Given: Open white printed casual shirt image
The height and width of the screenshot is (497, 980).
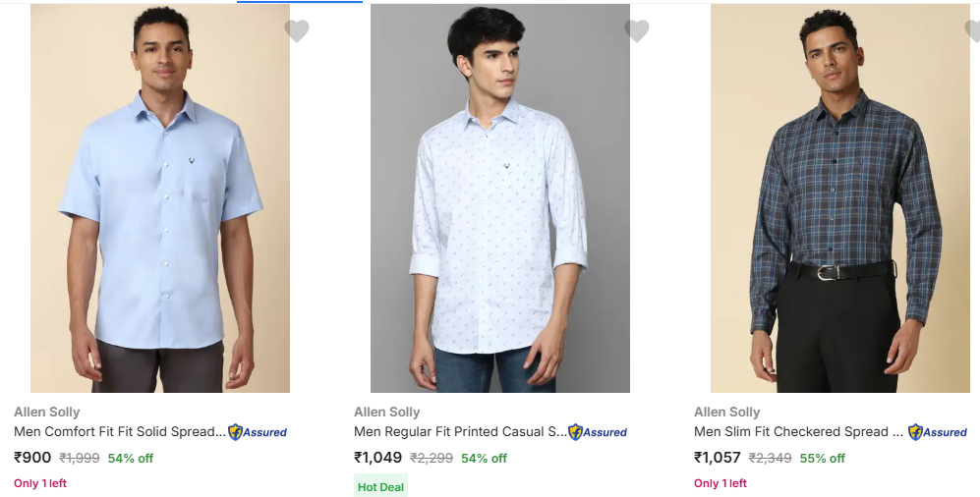Looking at the screenshot, I should click(500, 198).
